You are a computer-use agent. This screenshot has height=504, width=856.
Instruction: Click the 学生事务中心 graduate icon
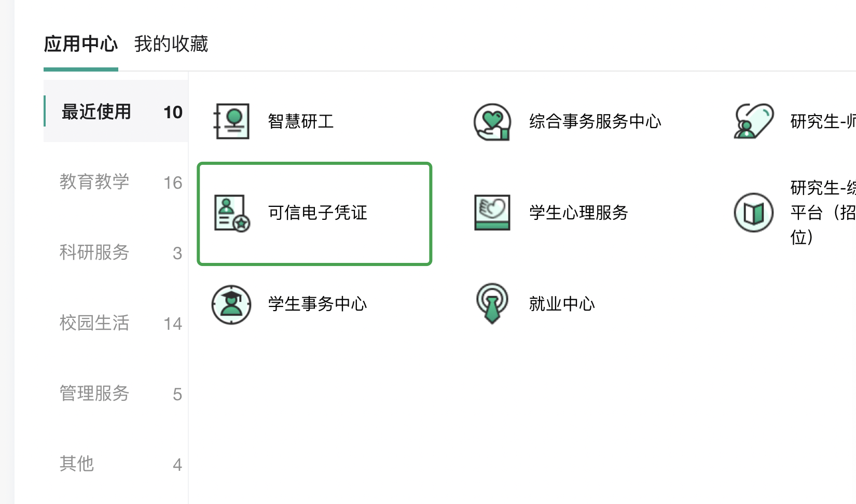coord(231,304)
